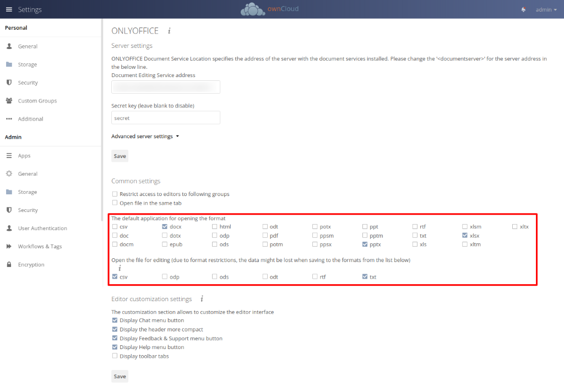Uncheck the docx default application checkbox

pyautogui.click(x=165, y=226)
